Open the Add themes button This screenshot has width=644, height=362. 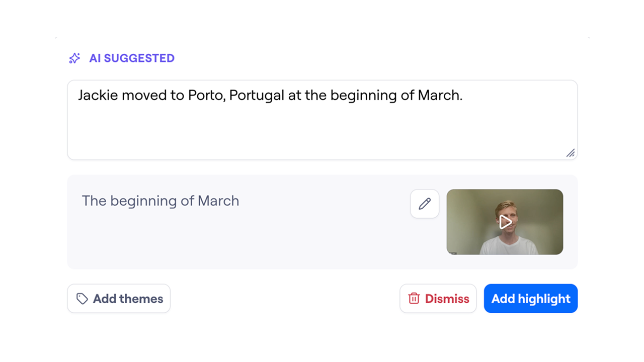point(119,299)
